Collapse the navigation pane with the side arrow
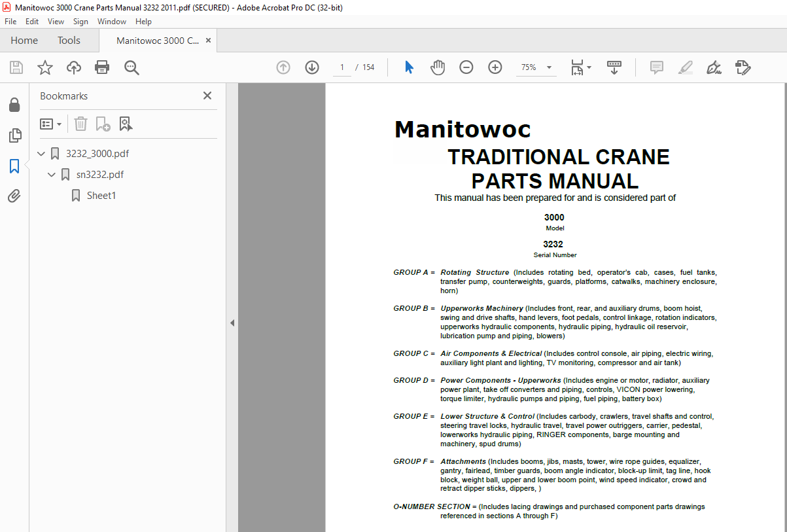Screen dimensions: 787x532 click(x=232, y=323)
